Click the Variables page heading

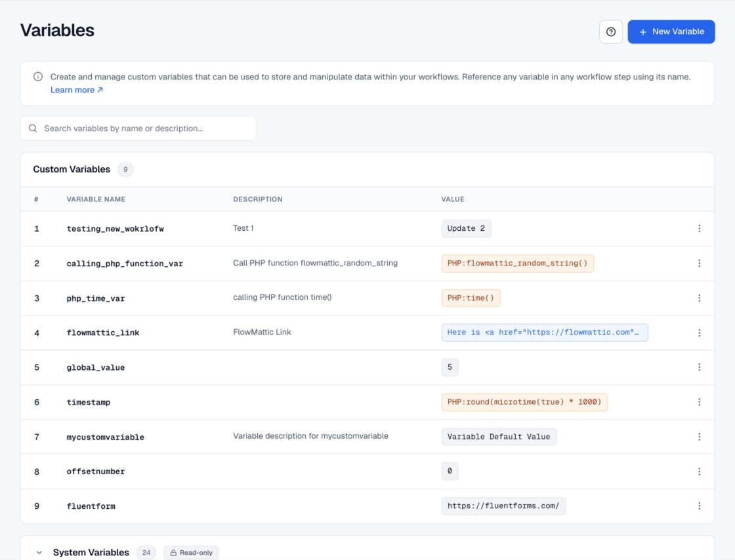57,30
